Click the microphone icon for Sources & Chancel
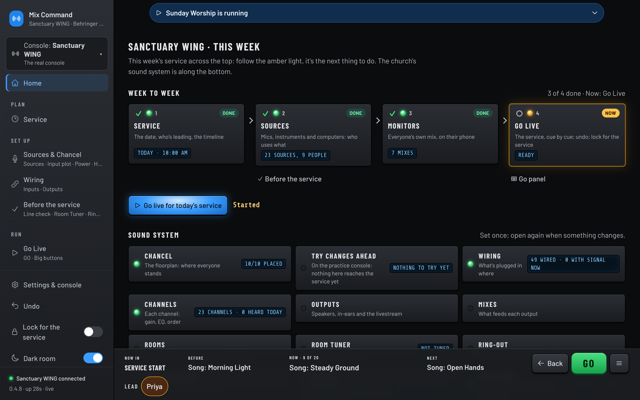The image size is (640, 400). [x=15, y=159]
